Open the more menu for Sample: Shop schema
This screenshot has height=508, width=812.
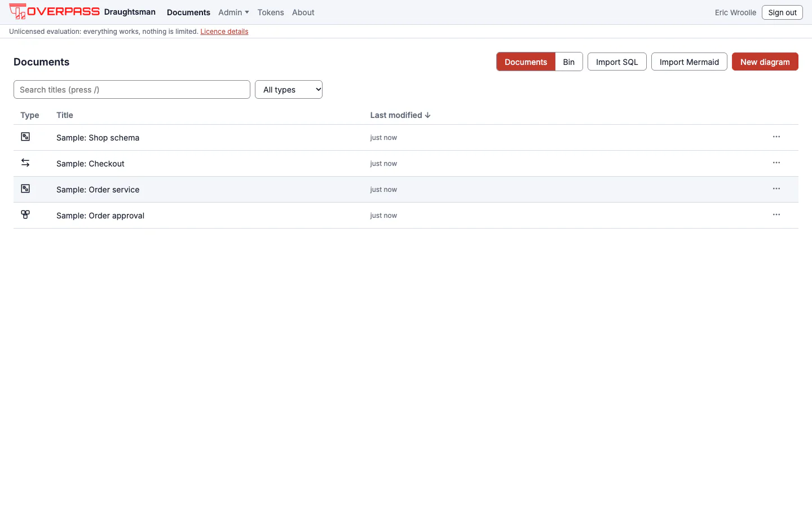click(776, 137)
